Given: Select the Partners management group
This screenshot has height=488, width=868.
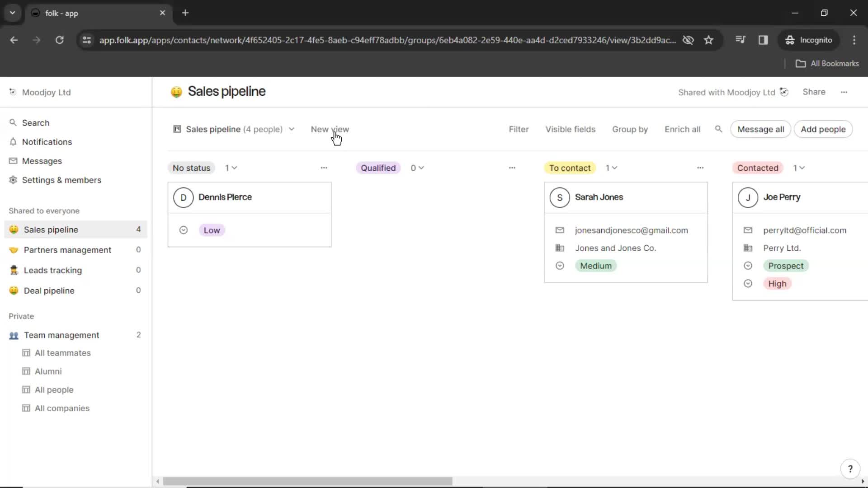Looking at the screenshot, I should click(67, 250).
